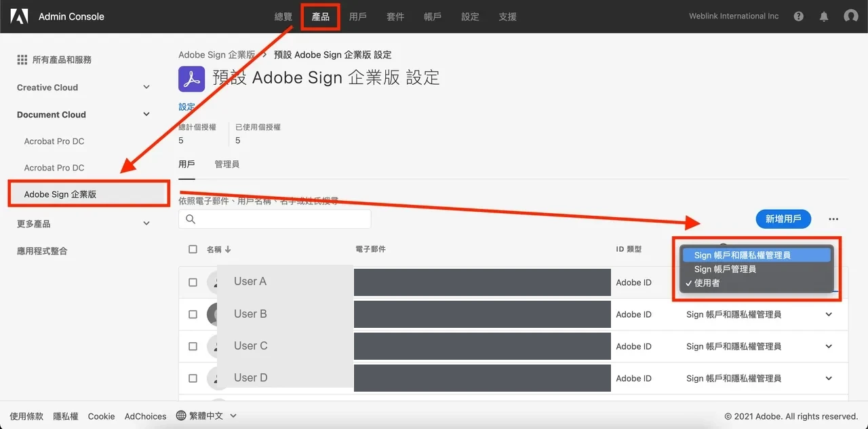Open the Cookie footer link
This screenshot has height=429, width=868.
click(101, 416)
